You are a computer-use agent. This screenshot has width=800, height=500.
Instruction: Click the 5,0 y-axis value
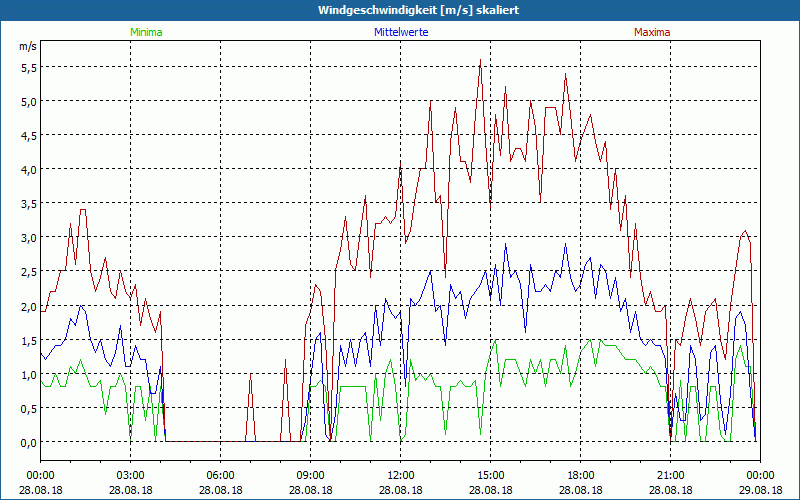coord(29,102)
